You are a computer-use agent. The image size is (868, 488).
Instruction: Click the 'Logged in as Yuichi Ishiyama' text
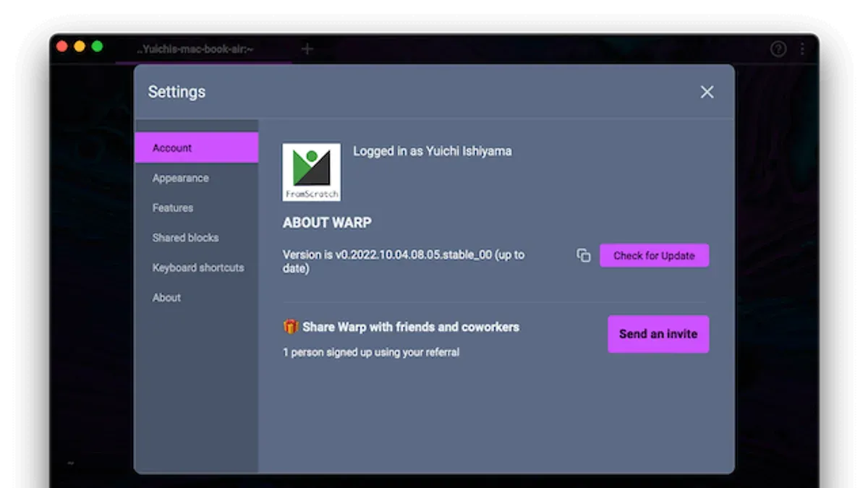point(432,151)
